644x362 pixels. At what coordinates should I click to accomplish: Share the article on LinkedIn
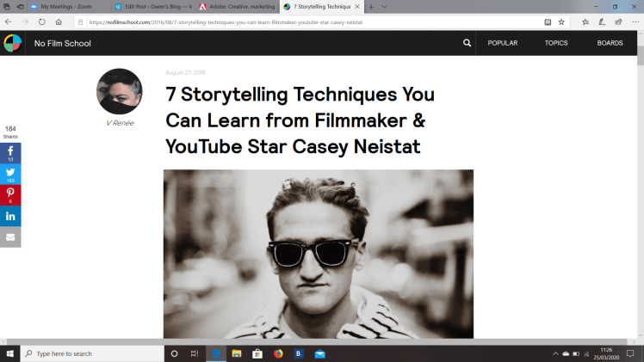coord(10,216)
